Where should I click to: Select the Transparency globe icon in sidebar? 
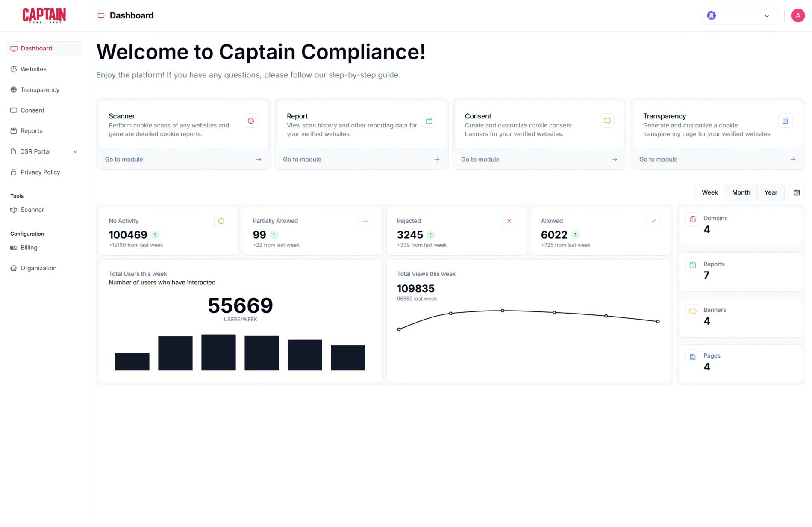pyautogui.click(x=14, y=89)
